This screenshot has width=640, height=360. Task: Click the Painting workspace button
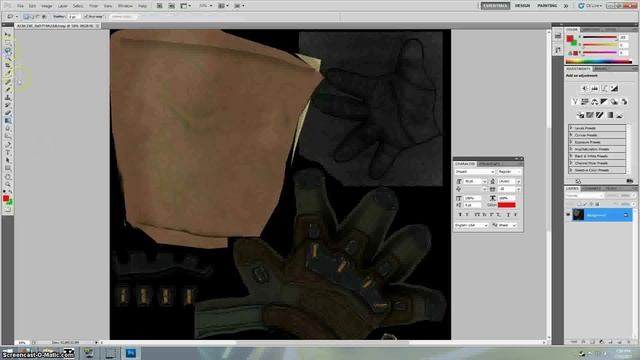tap(547, 6)
